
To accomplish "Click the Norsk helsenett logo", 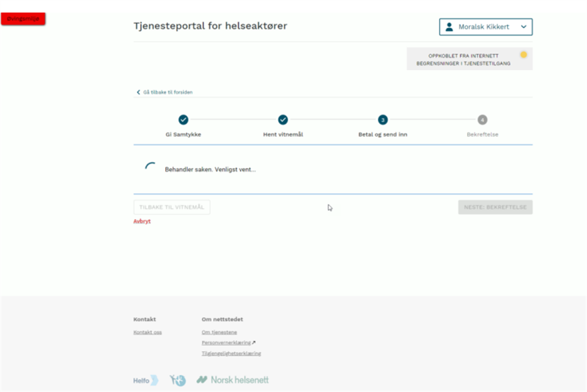I will tap(232, 380).
